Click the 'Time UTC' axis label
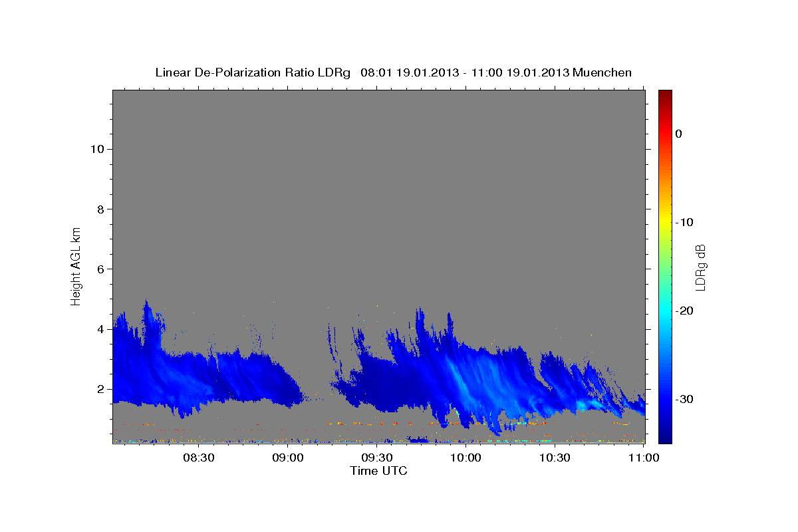This screenshot has width=798, height=532. pyautogui.click(x=378, y=471)
